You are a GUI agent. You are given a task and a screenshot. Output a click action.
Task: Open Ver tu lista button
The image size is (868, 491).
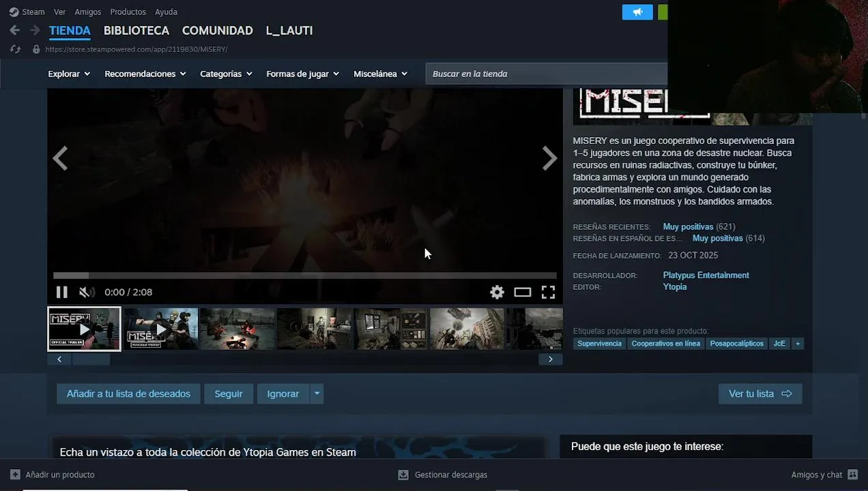click(760, 393)
